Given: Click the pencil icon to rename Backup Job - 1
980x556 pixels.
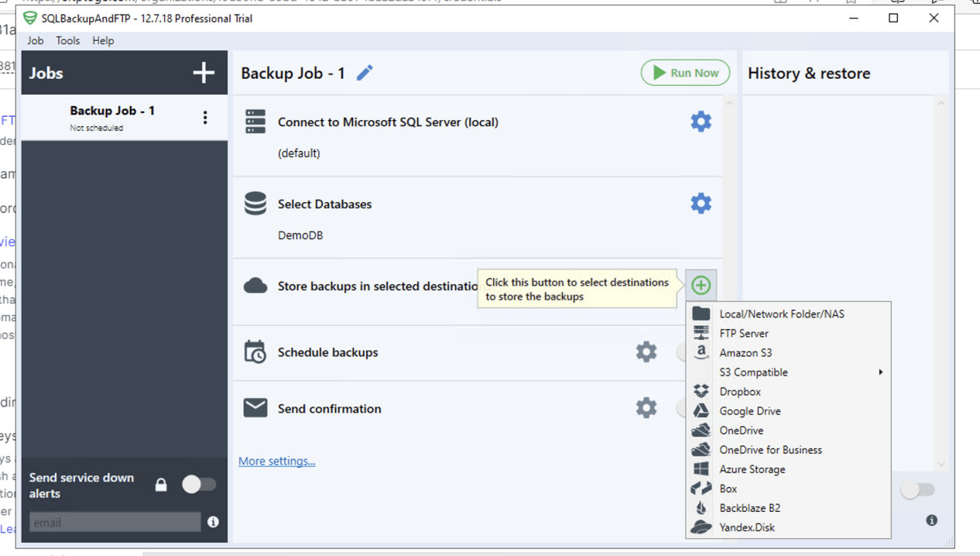Looking at the screenshot, I should tap(364, 72).
